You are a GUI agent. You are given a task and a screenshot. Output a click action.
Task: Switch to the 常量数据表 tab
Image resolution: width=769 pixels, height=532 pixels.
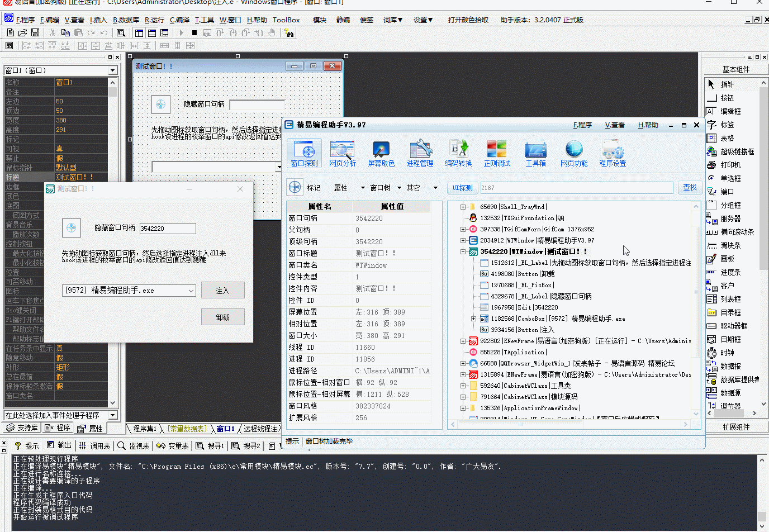pyautogui.click(x=187, y=429)
